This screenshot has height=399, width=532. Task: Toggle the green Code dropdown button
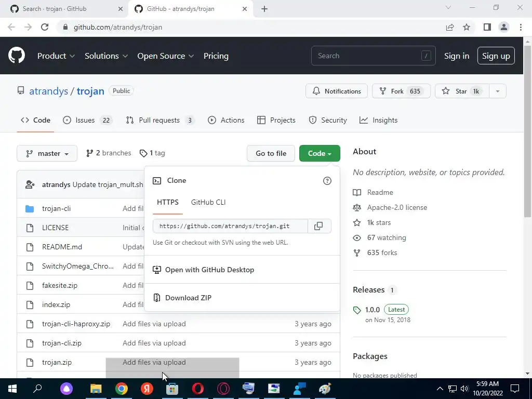(320, 153)
